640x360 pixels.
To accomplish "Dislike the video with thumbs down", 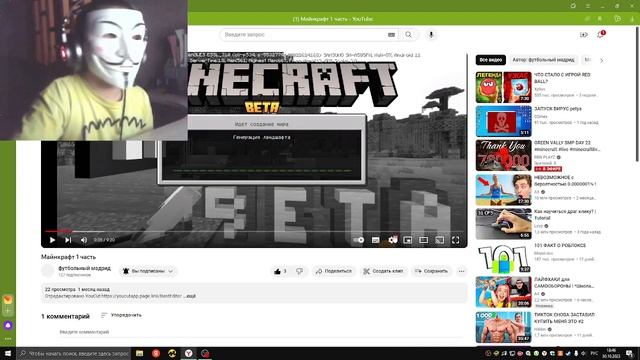I will pyautogui.click(x=300, y=271).
